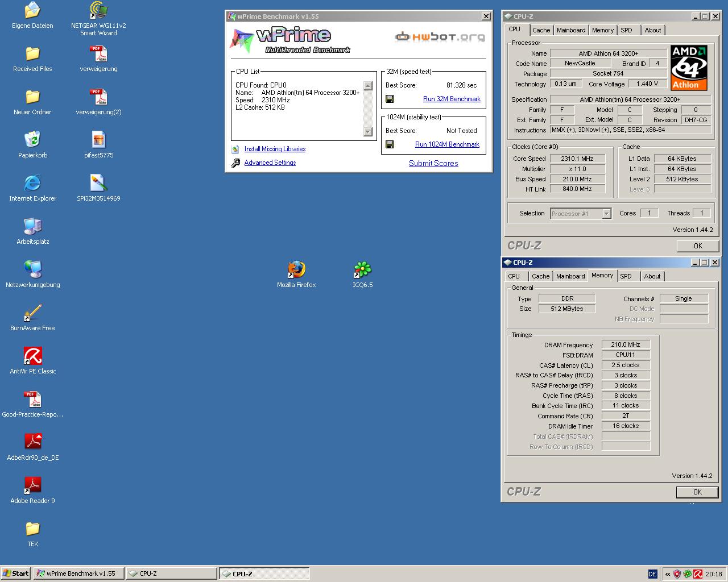
Task: Click the DRAM Frequency 210.0 MHz field
Action: click(x=626, y=344)
